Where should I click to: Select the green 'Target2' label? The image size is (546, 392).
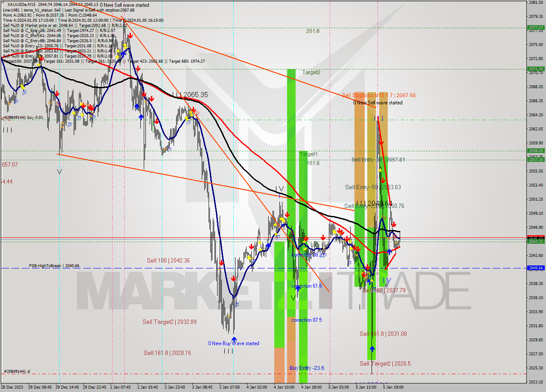coord(311,72)
